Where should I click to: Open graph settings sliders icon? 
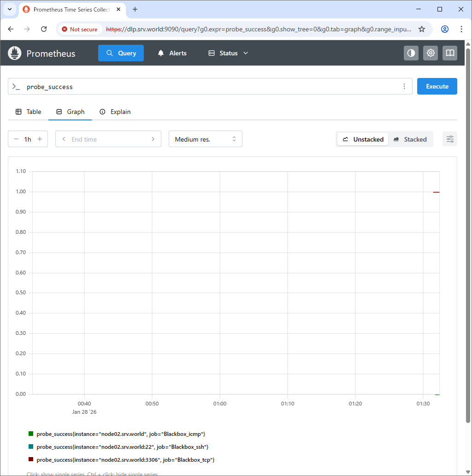pos(450,139)
